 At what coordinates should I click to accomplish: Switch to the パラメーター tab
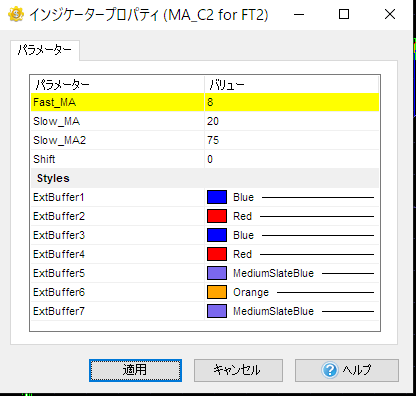point(45,50)
